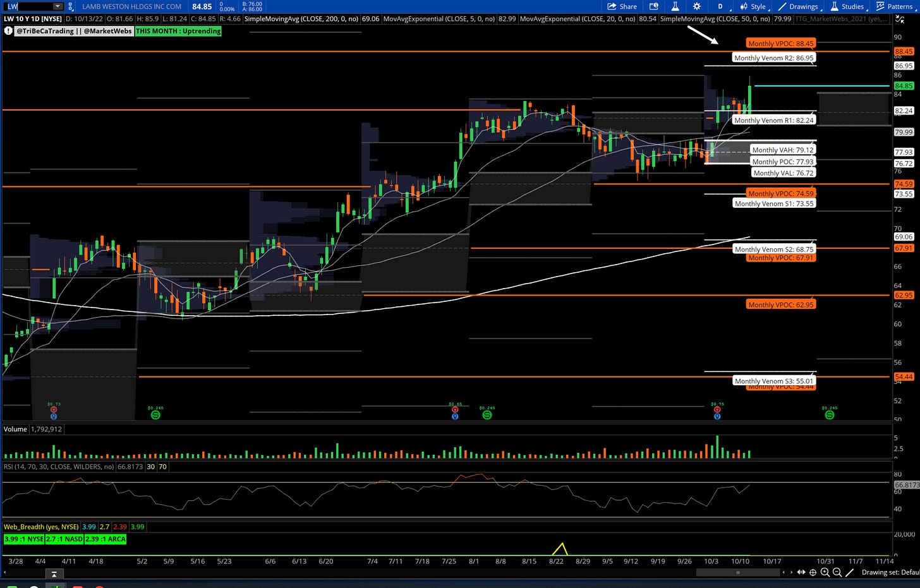Viewport: 920px width, 588px height.
Task: Click the RSI 70 overbought value
Action: (162, 467)
